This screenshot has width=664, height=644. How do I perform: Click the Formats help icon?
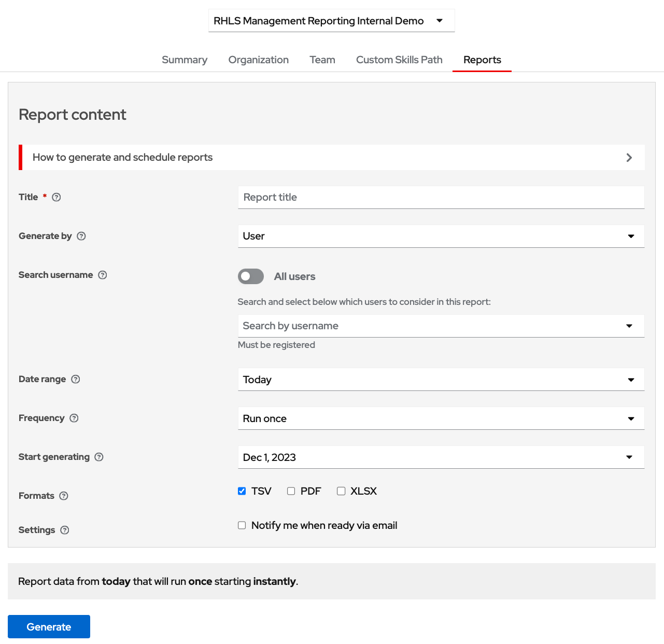pos(63,496)
